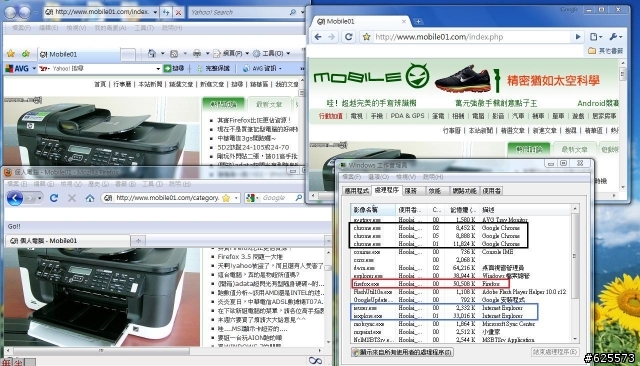The image size is (640, 366).
Task: Open Task Manager File menu
Action: coord(352,177)
